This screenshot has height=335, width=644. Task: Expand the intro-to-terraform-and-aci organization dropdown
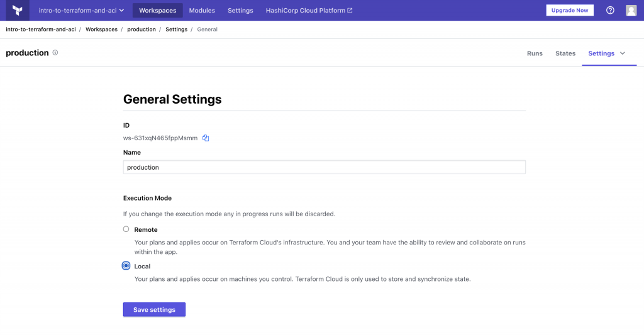pyautogui.click(x=81, y=11)
